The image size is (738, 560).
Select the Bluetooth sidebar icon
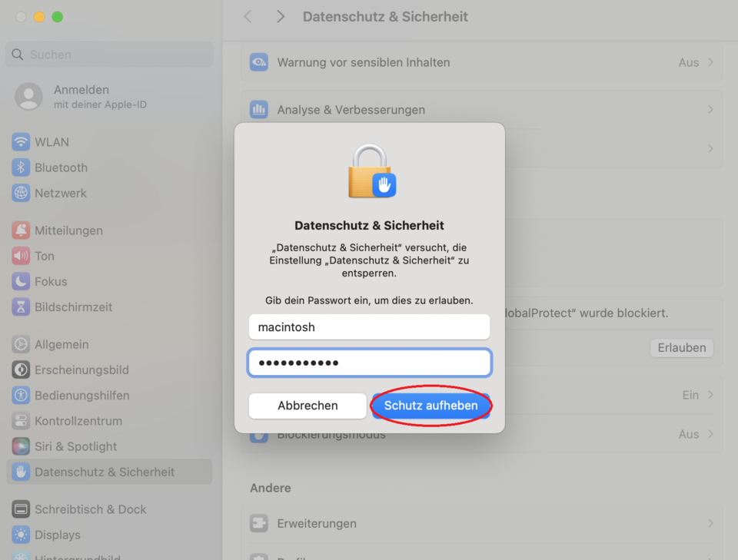pos(21,167)
